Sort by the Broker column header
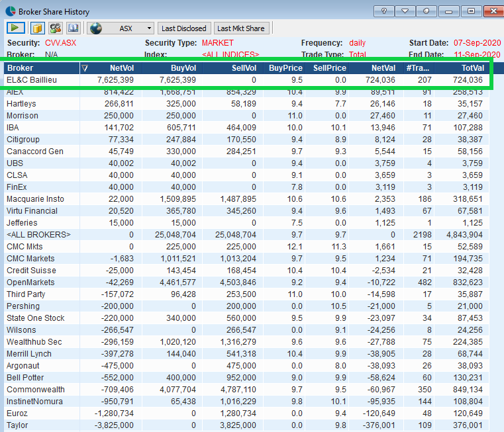 pos(42,68)
